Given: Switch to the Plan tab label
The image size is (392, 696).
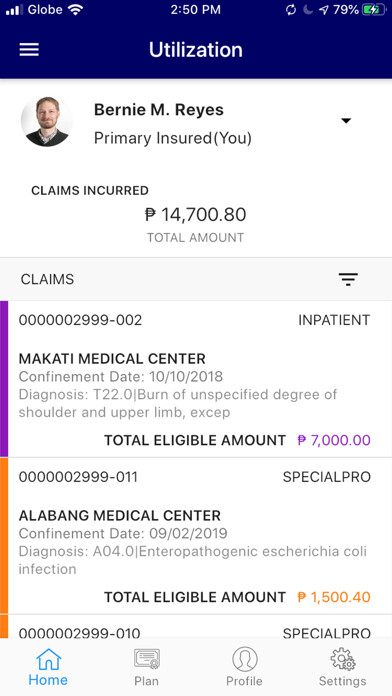Looking at the screenshot, I should click(x=147, y=681).
